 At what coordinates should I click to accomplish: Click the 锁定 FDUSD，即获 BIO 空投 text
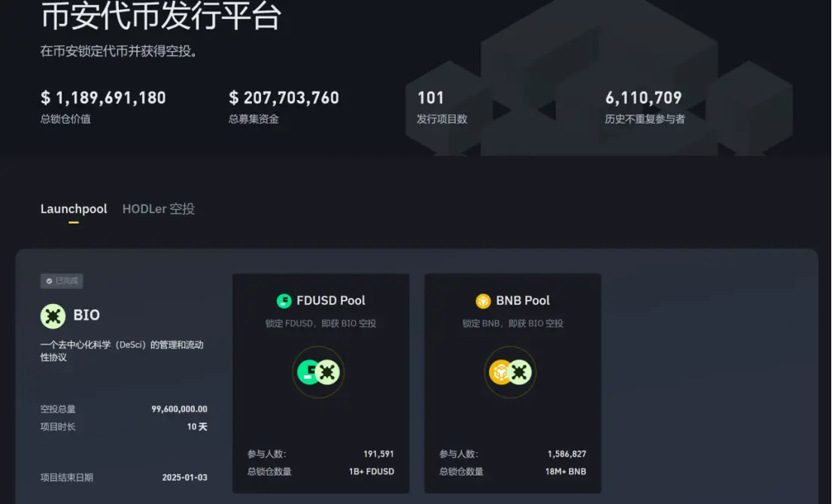click(x=320, y=323)
